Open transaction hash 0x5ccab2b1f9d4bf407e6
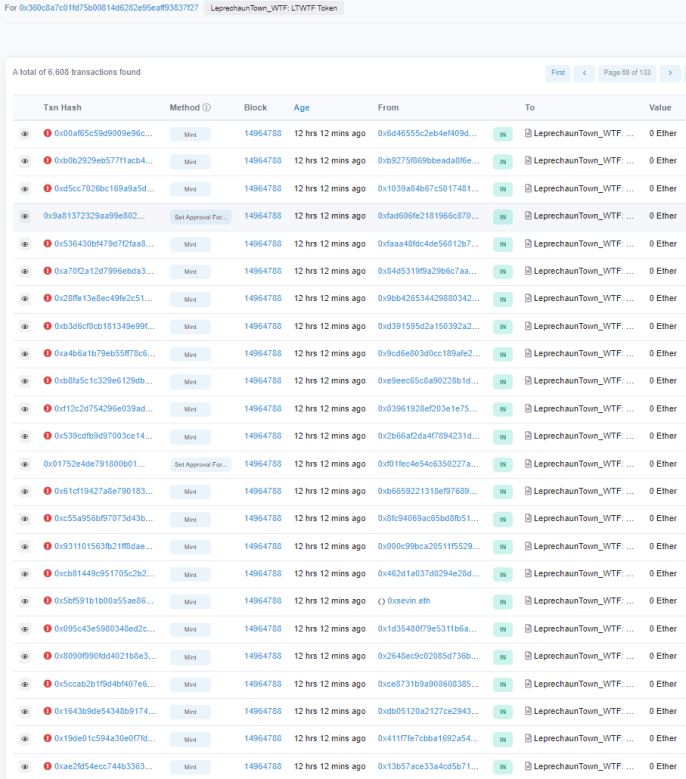 (x=105, y=684)
